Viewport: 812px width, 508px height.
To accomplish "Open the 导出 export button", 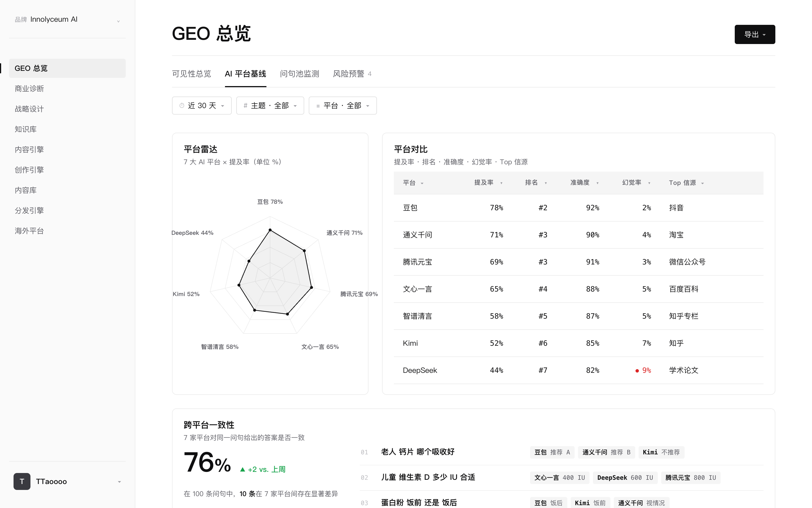I will 754,34.
